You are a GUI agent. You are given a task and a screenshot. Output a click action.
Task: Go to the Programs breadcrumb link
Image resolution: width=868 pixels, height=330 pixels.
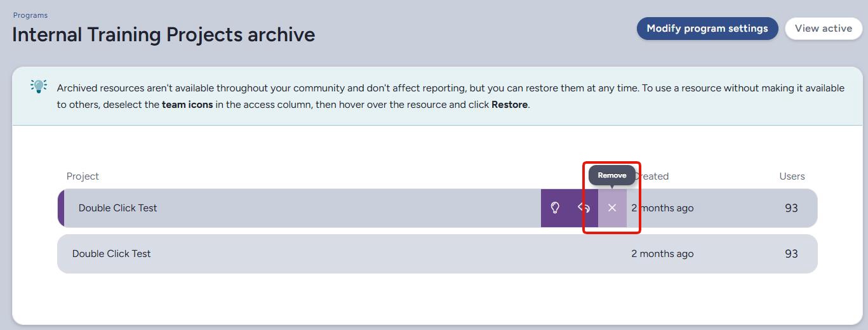[30, 15]
